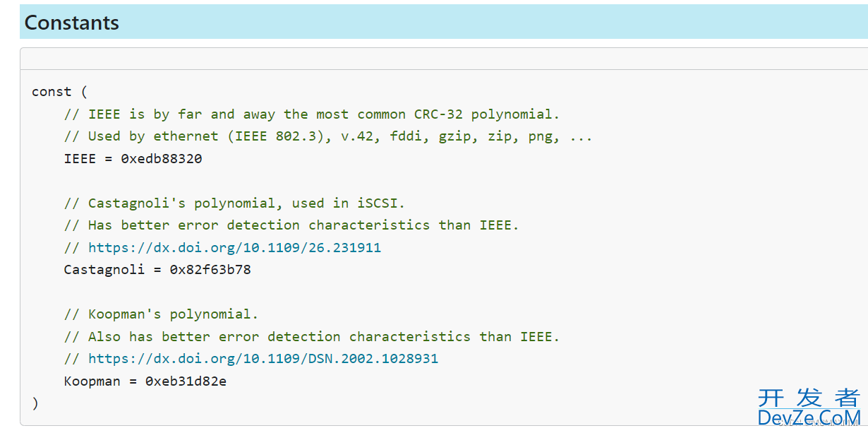The image size is (868, 433).
Task: Click the DevZe.CoM watermark logo
Action: 809,417
